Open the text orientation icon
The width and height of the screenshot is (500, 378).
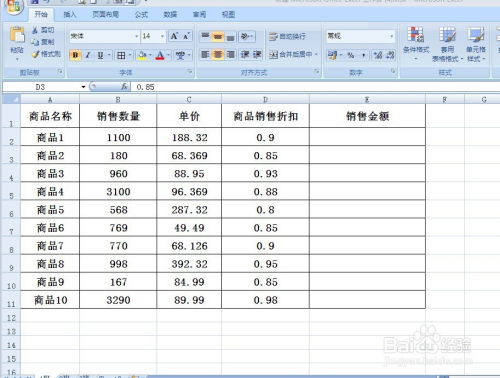point(247,36)
